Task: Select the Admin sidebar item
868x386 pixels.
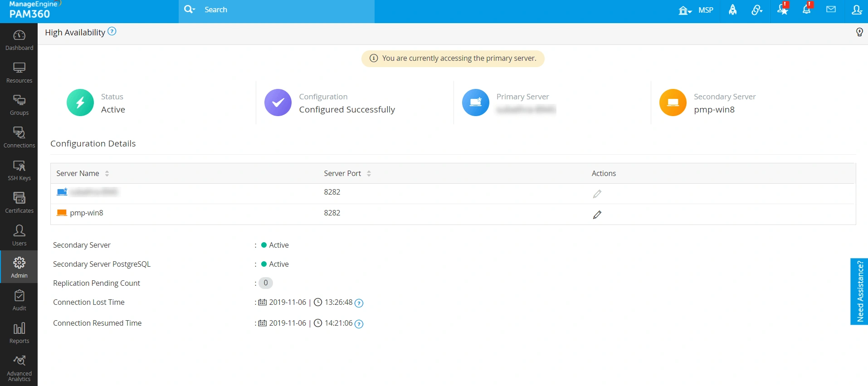Action: tap(19, 268)
